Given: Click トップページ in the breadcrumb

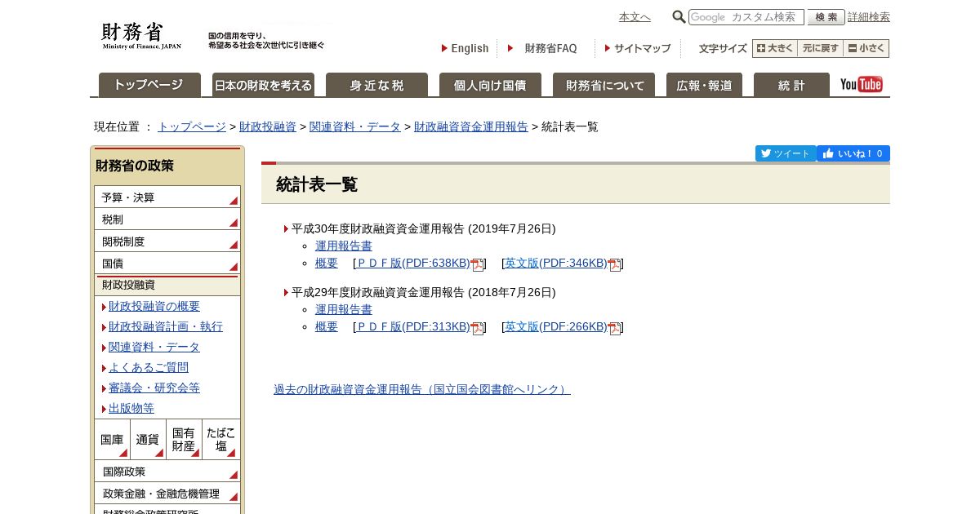Looking at the screenshot, I should tap(192, 126).
